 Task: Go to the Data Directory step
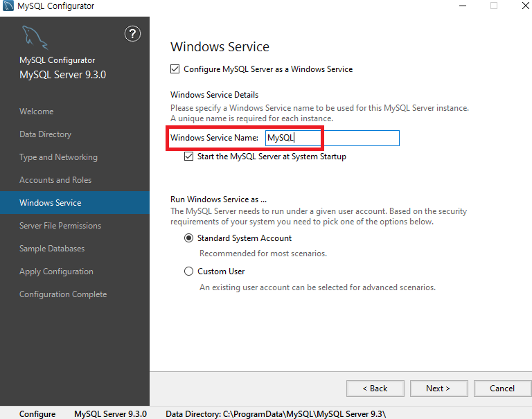tap(46, 134)
